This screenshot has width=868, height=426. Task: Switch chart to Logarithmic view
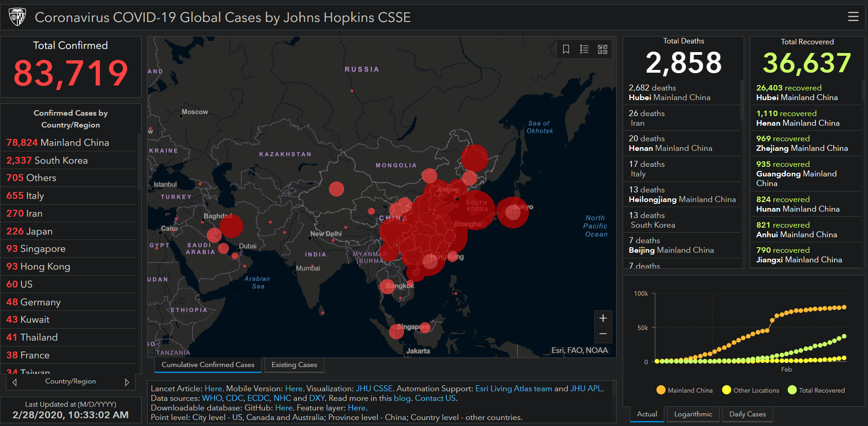coord(693,414)
